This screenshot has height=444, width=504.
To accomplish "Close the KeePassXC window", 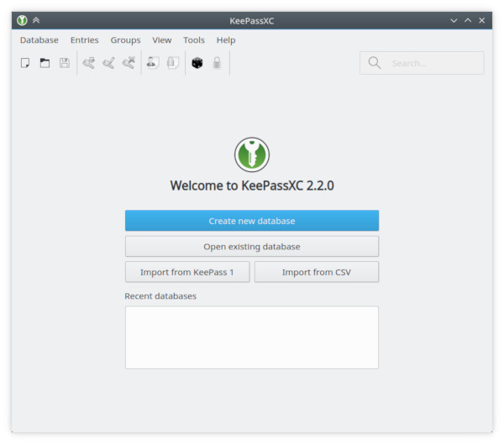I will 482,20.
